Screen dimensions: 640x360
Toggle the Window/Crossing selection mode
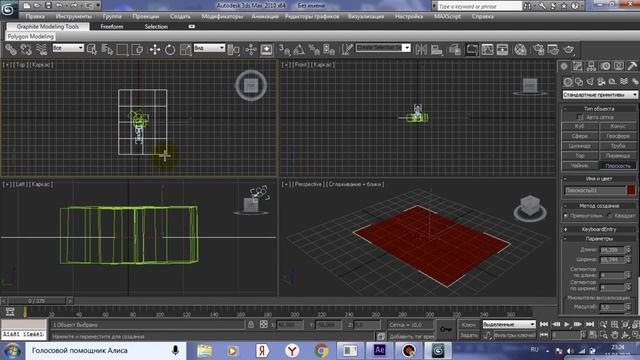(138, 50)
